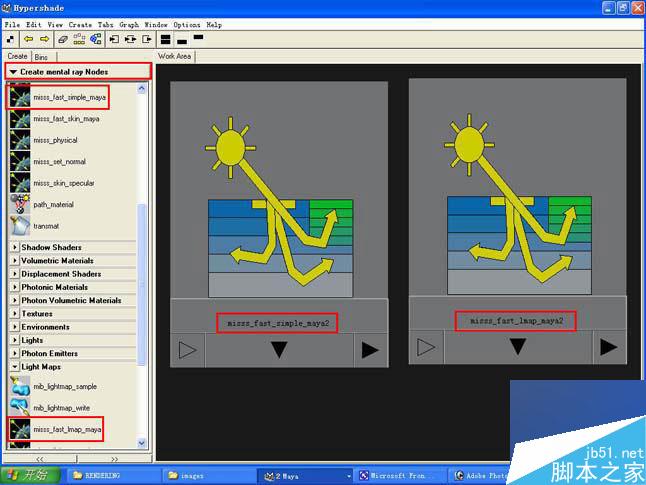646x485 pixels.
Task: Expand the Shadow Shaders section
Action: (15, 247)
